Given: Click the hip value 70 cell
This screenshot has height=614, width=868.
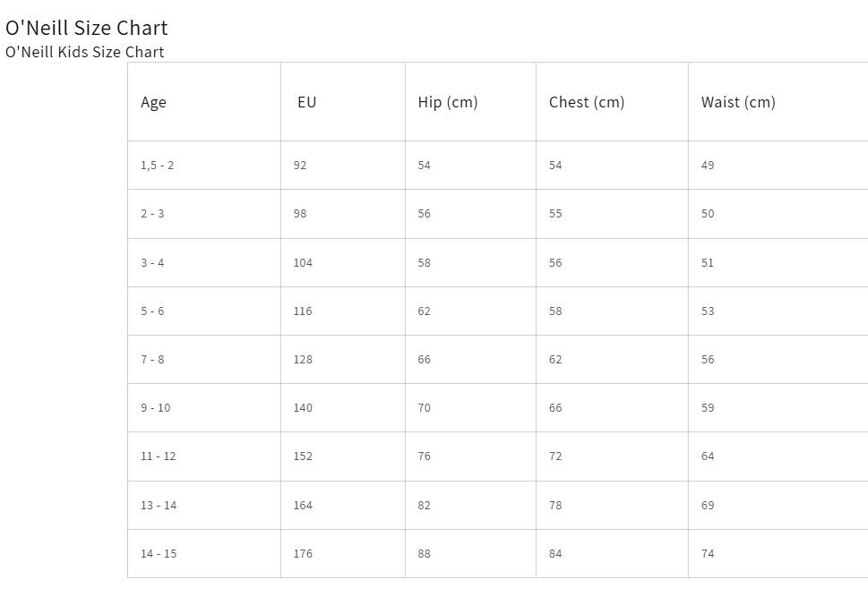Looking at the screenshot, I should (470, 407).
